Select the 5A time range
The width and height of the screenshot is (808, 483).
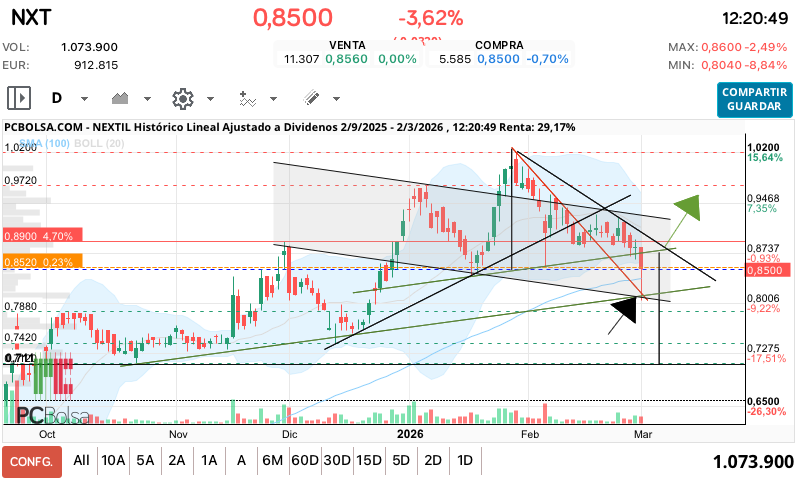[145, 460]
